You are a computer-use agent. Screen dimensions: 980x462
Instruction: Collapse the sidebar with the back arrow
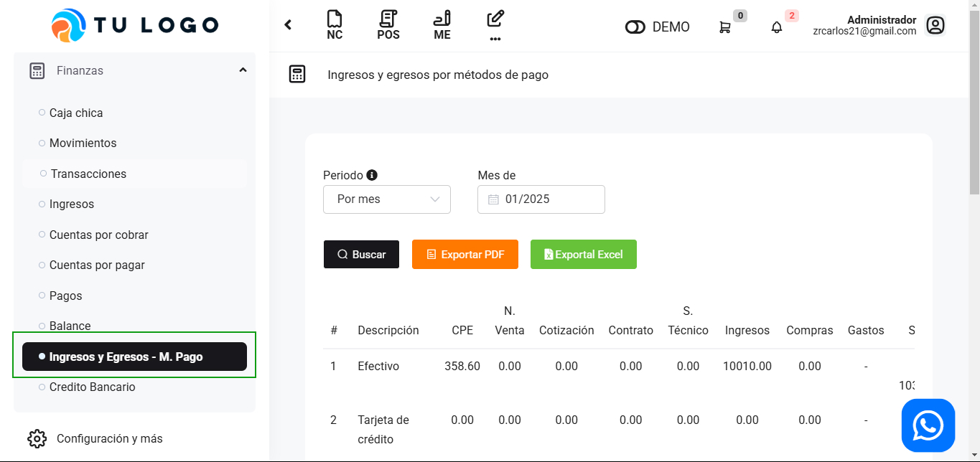coord(288,25)
